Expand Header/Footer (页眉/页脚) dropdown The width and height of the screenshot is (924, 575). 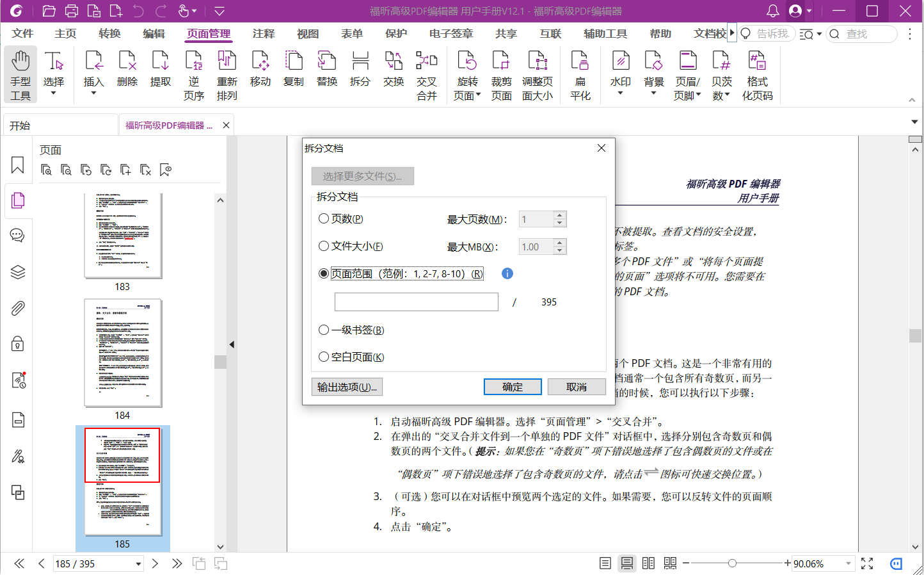point(698,95)
